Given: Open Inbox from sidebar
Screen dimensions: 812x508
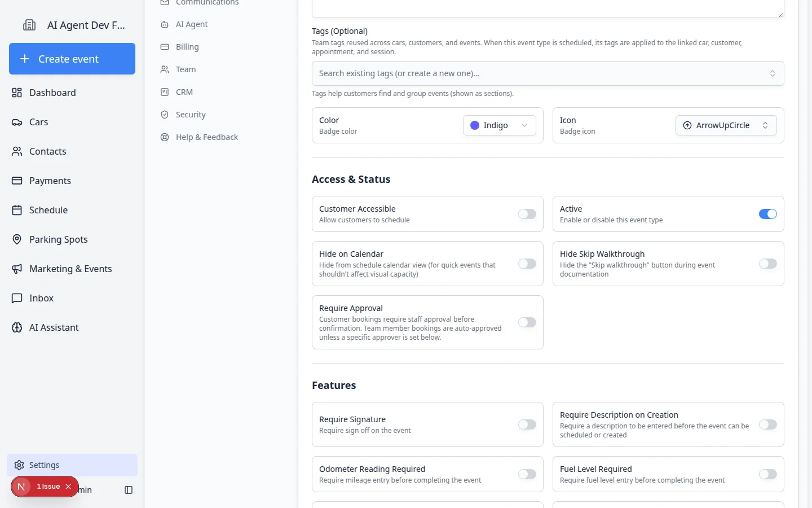Looking at the screenshot, I should tap(42, 298).
